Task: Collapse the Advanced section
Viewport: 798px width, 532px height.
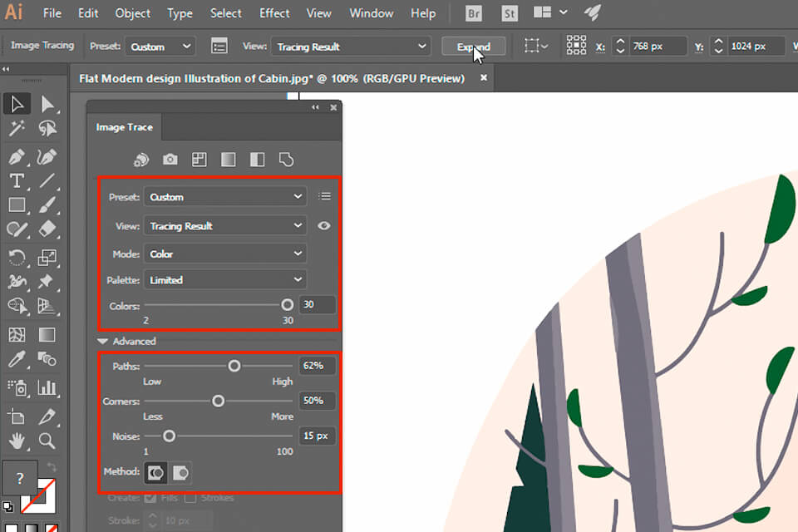Action: 103,341
